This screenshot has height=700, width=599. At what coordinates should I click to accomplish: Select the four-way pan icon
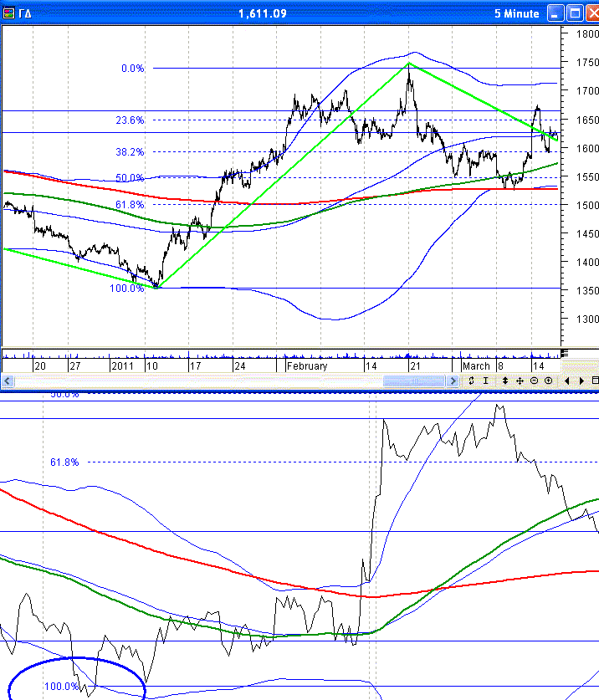pyautogui.click(x=520, y=381)
